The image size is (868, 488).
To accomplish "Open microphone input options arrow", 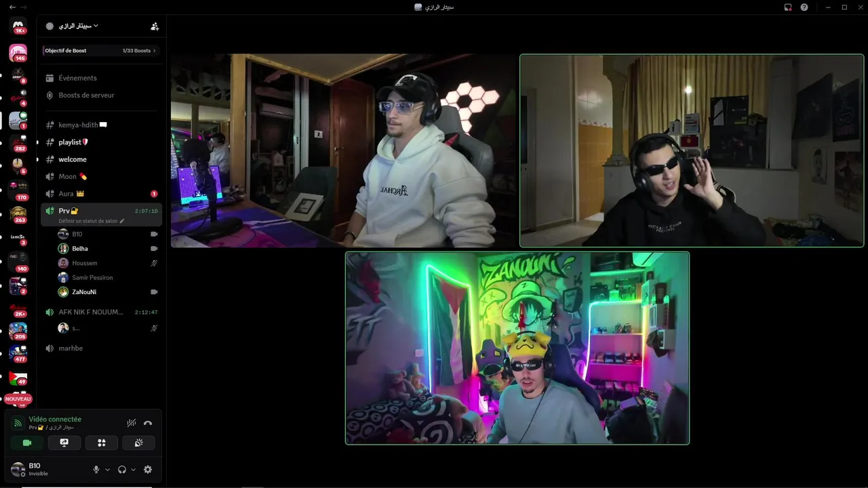I will point(107,470).
